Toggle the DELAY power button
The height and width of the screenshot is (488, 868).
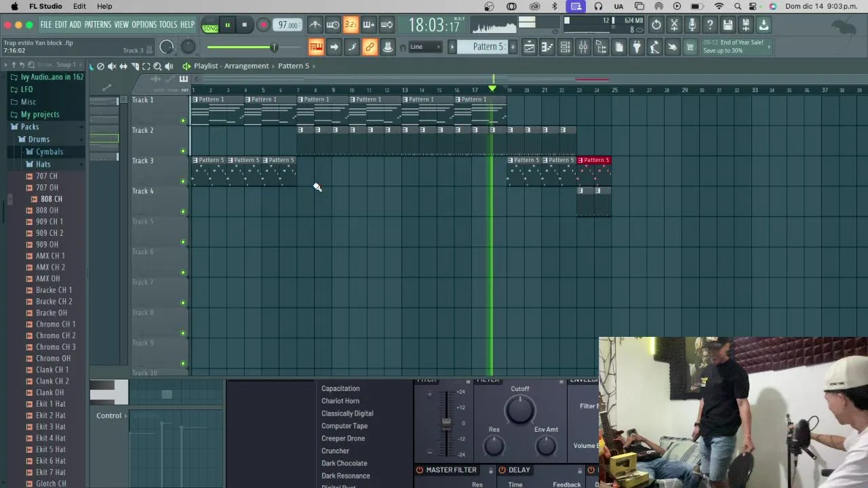click(502, 470)
